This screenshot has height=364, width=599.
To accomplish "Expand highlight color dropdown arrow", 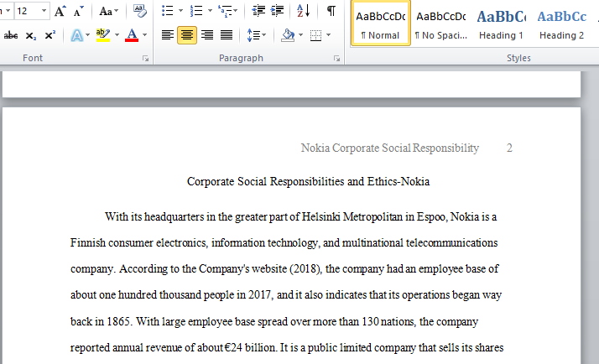I will pyautogui.click(x=117, y=35).
